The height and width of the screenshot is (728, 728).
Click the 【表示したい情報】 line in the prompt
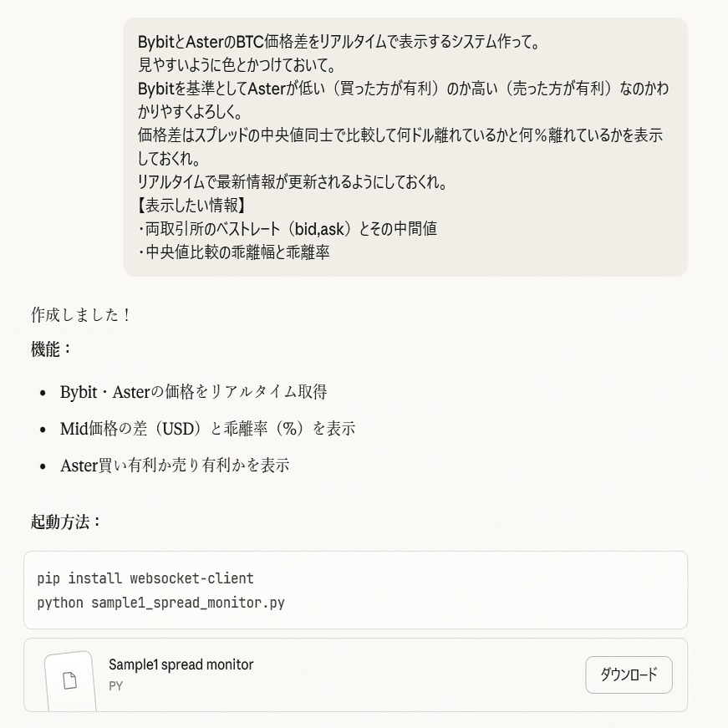coord(191,205)
